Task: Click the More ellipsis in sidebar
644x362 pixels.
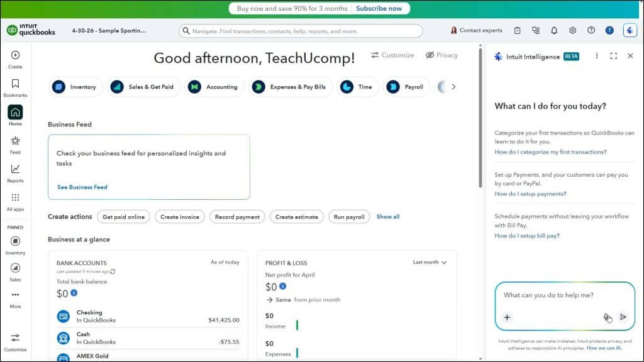Action: pyautogui.click(x=15, y=295)
